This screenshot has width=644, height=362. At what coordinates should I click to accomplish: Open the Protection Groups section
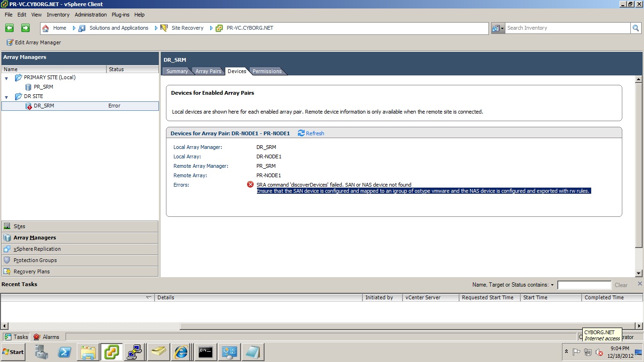[80, 260]
